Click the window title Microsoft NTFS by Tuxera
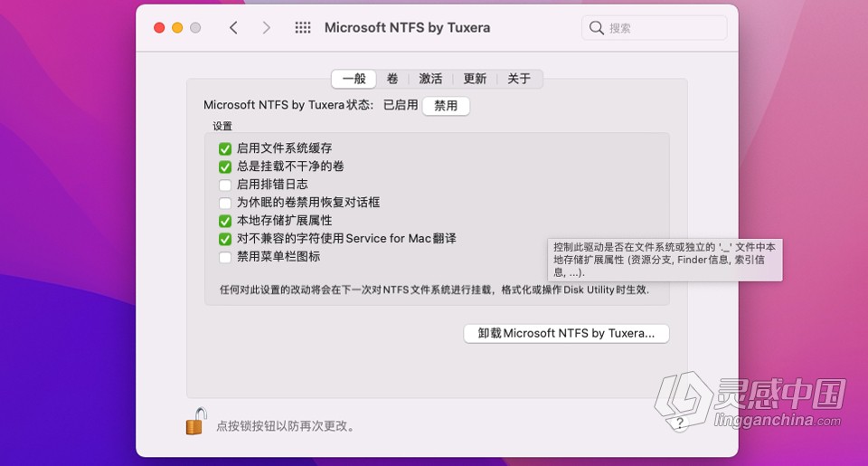 tap(408, 28)
